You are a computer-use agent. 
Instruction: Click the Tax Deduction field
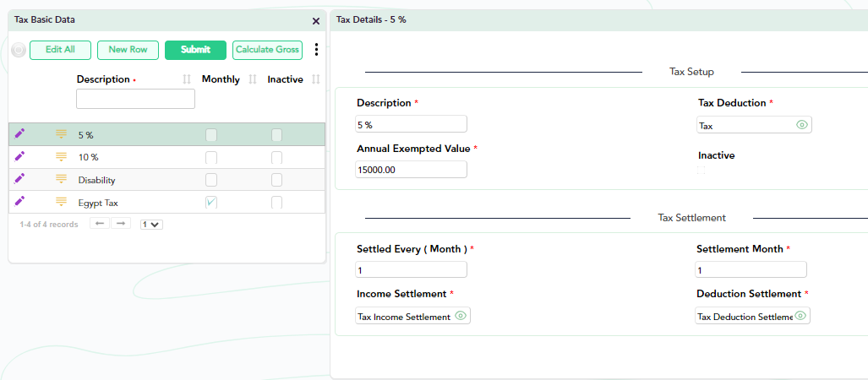coord(754,125)
